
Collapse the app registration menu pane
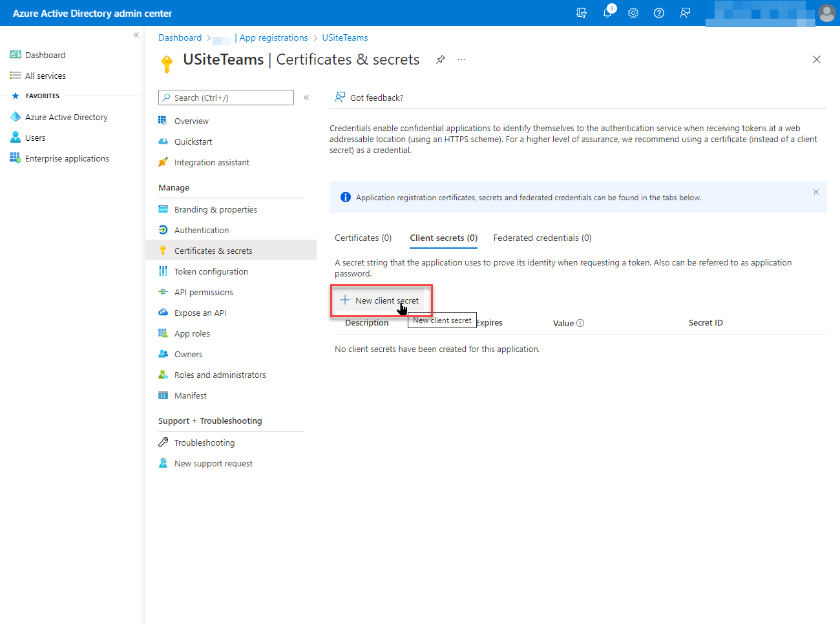pos(306,98)
